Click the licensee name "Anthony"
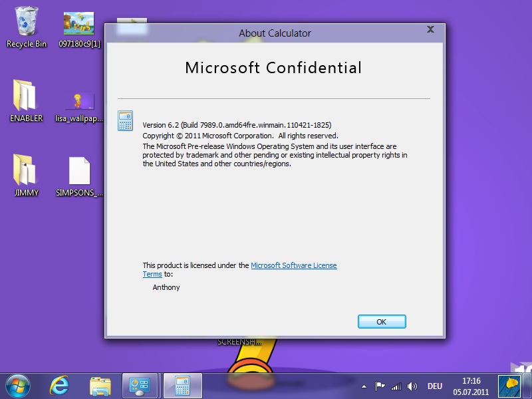 coord(166,287)
